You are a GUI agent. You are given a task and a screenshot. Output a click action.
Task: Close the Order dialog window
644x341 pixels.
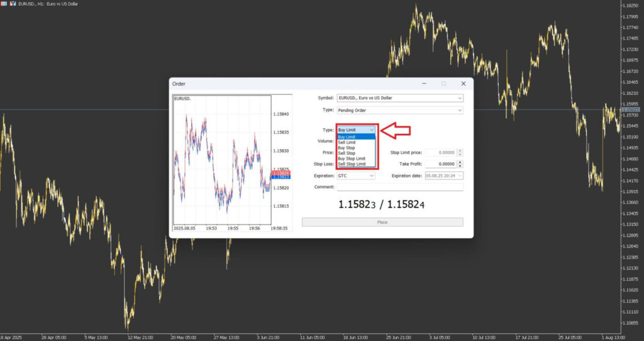click(464, 84)
